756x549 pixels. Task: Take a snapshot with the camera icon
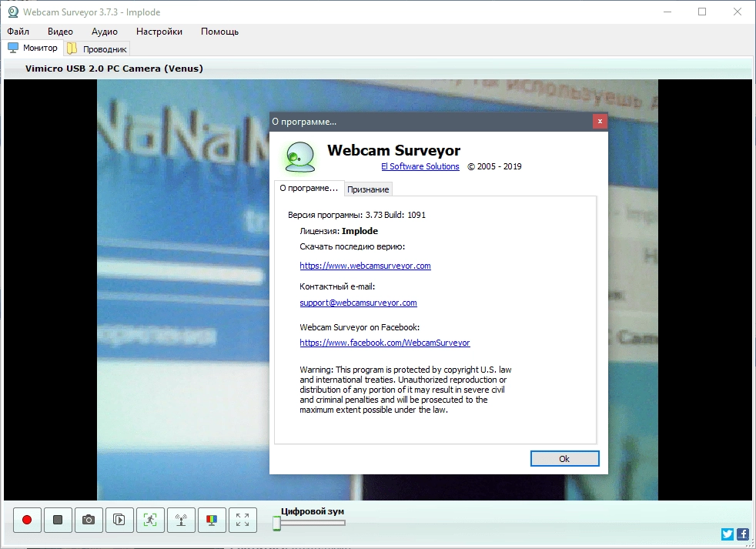click(89, 520)
